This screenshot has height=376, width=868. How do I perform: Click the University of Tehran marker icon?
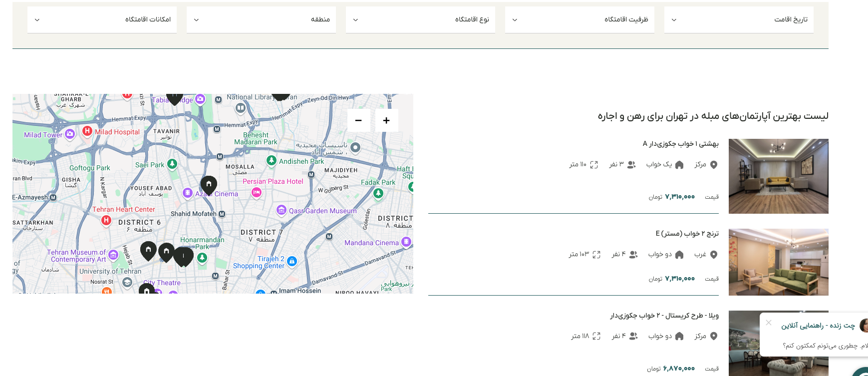[127, 283]
